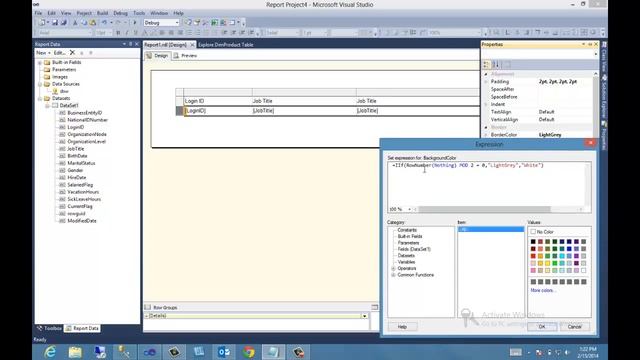Open Row Groups column options icon
640x360 pixels.
(x=374, y=307)
